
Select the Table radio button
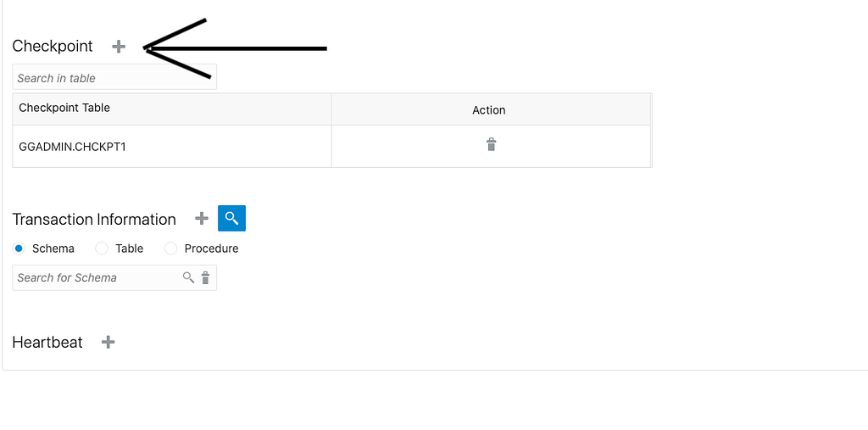[102, 249]
